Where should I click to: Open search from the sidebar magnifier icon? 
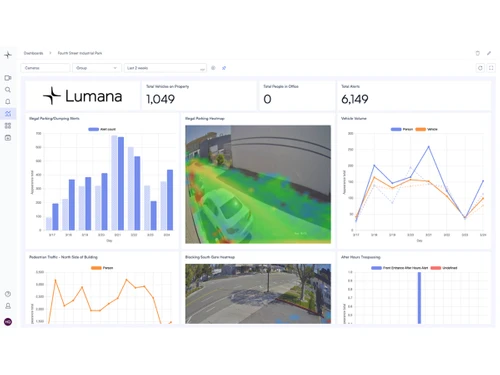[x=8, y=90]
